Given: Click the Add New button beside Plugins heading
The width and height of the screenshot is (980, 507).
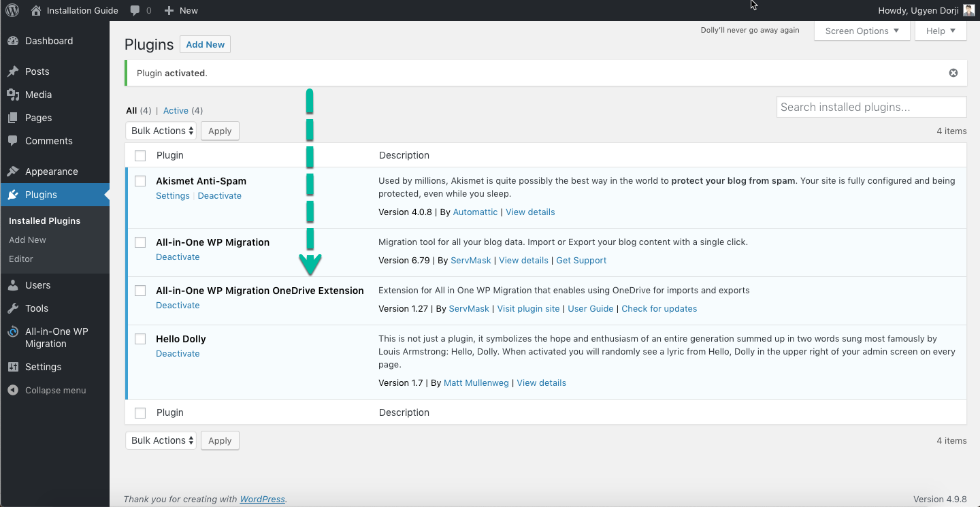Looking at the screenshot, I should 205,44.
